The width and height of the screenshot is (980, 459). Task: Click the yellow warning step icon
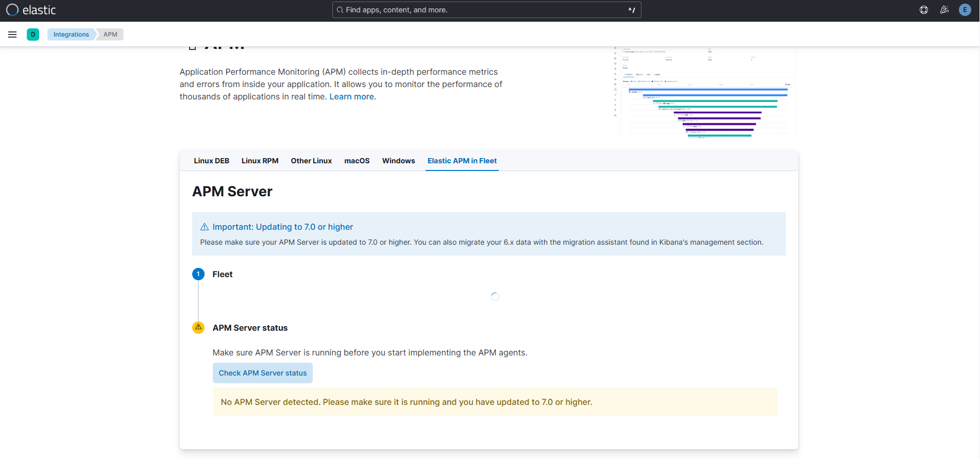pyautogui.click(x=198, y=328)
